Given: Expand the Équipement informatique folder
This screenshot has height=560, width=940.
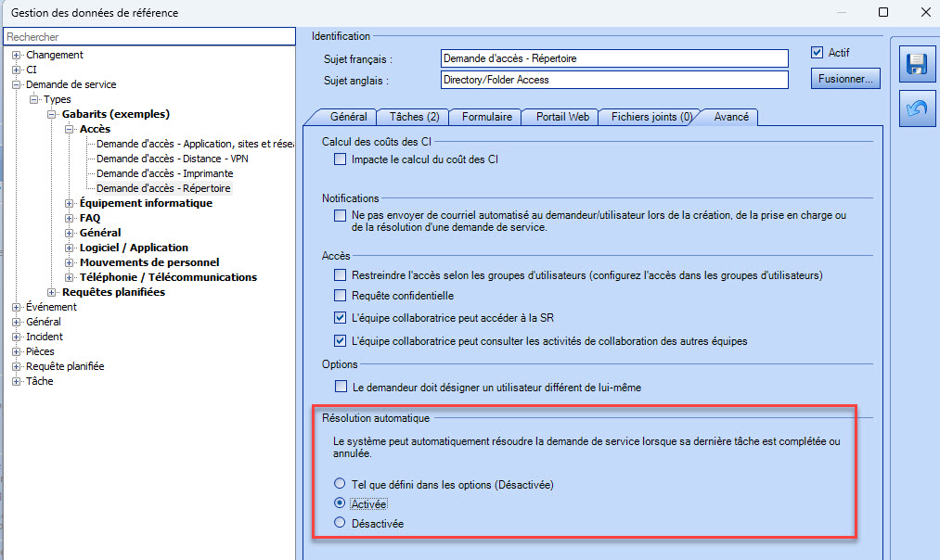Looking at the screenshot, I should click(70, 203).
